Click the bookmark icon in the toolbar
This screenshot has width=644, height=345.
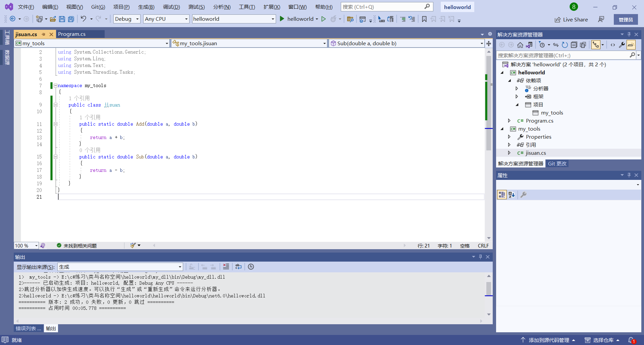pyautogui.click(x=424, y=19)
